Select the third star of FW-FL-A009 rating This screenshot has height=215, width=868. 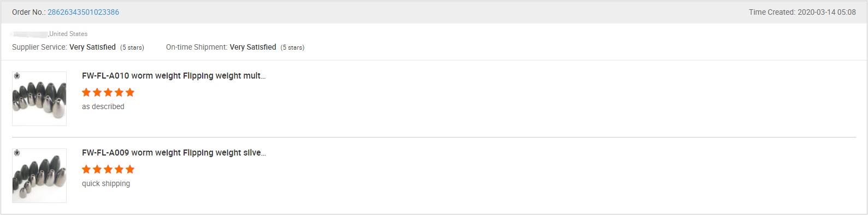point(108,169)
